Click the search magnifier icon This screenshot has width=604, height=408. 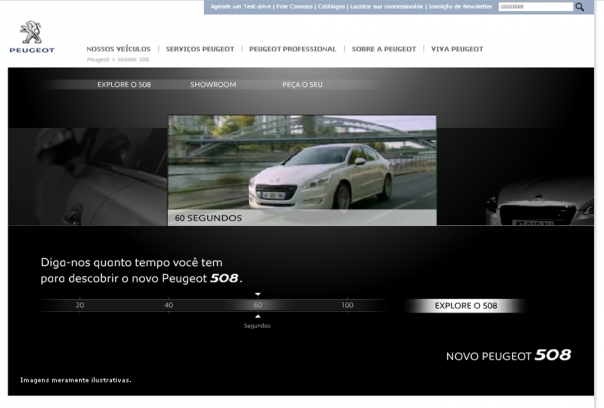579,7
